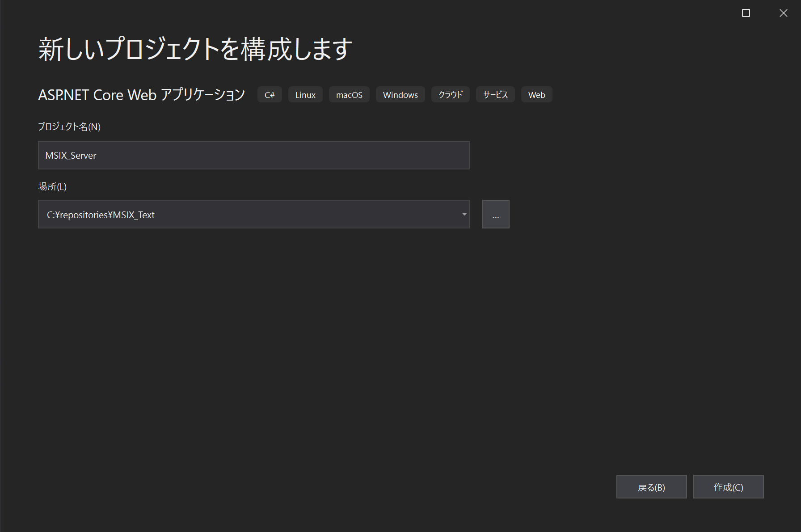Image resolution: width=801 pixels, height=532 pixels.
Task: Select the MSIX_Server project name text
Action: 70,155
